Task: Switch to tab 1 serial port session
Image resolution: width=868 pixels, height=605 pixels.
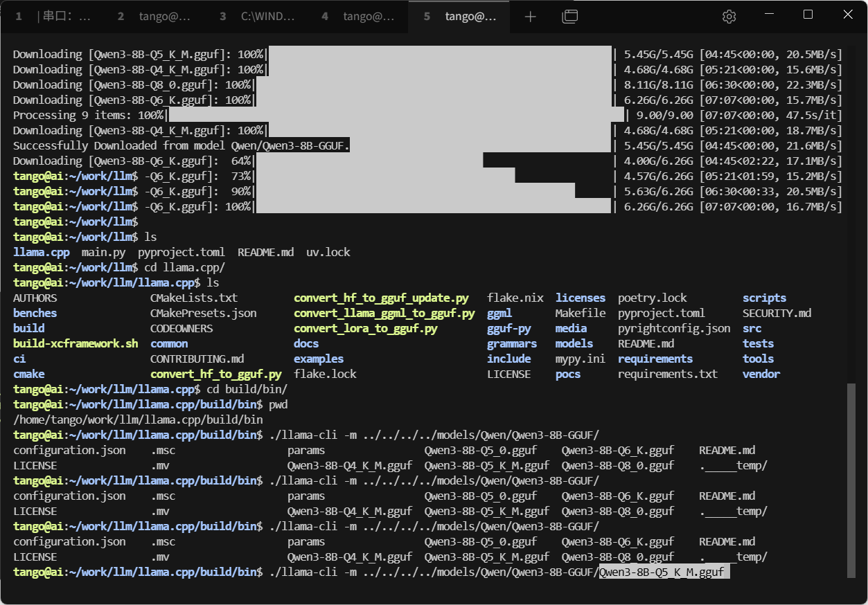Action: tap(53, 17)
